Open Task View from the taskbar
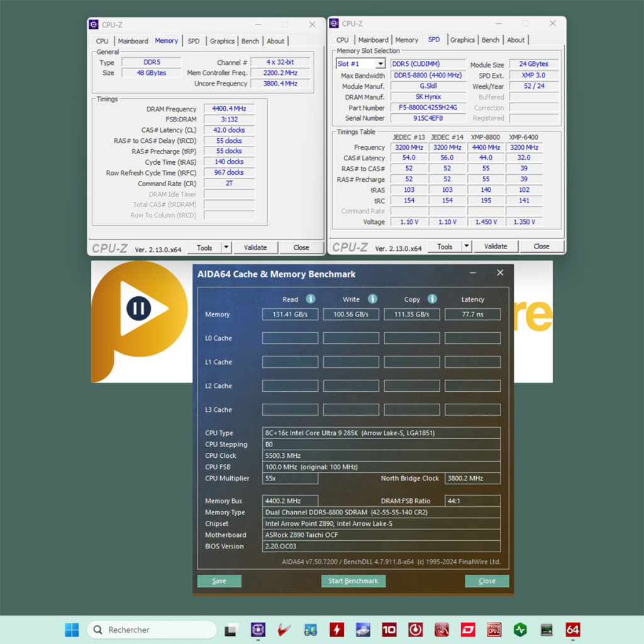Viewport: 644px width, 644px height. [x=231, y=630]
